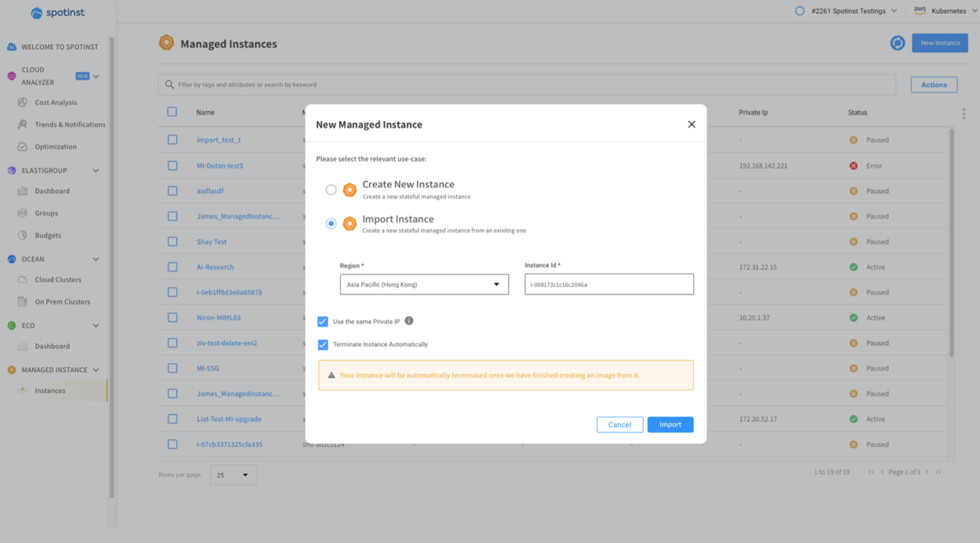980x543 pixels.
Task: Click the three-dot column options icon
Action: [963, 114]
